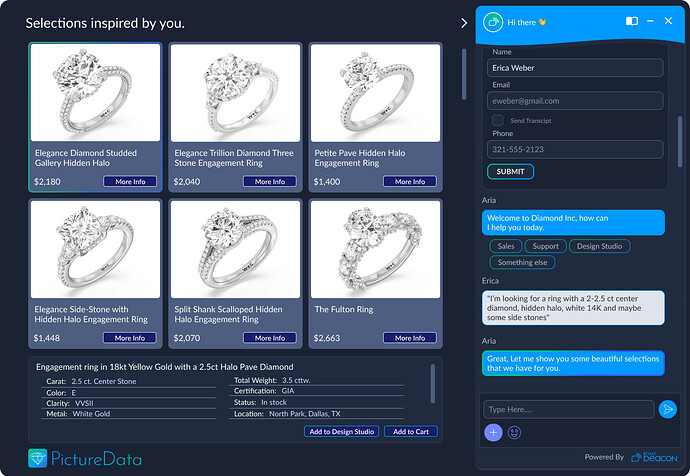
Task: Toggle the chat panel split-view icon
Action: click(632, 20)
